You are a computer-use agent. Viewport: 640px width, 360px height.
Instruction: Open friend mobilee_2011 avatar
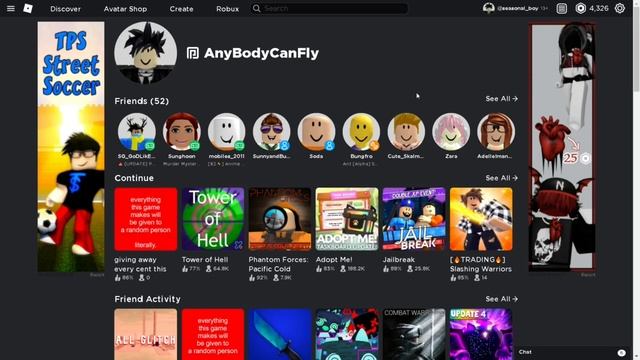tap(227, 131)
